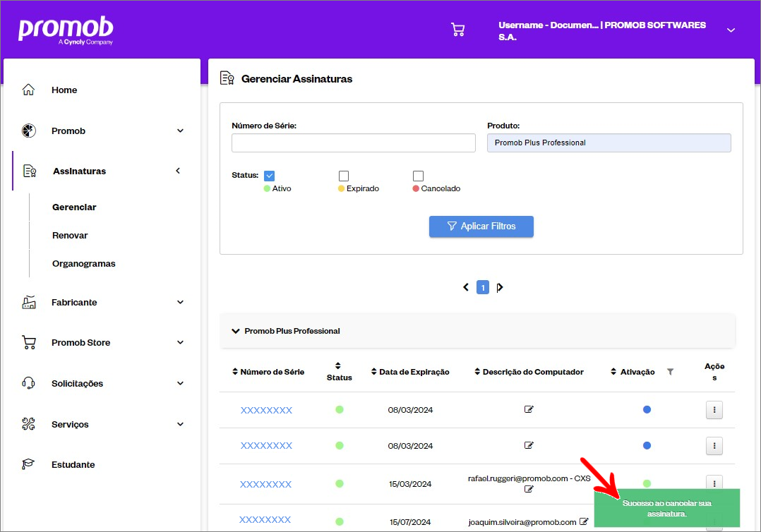The height and width of the screenshot is (532, 761).
Task: Open actions menu for first 08/03/2024 row
Action: coord(714,410)
